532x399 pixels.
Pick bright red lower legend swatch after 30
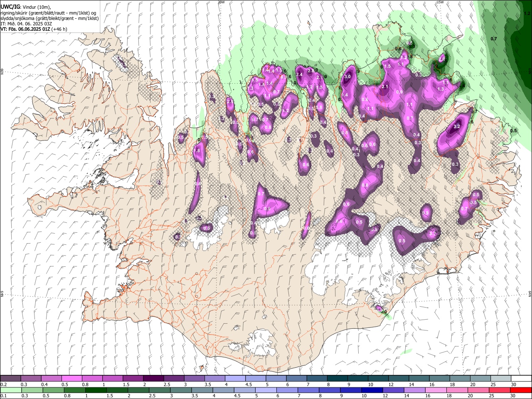click(520, 390)
